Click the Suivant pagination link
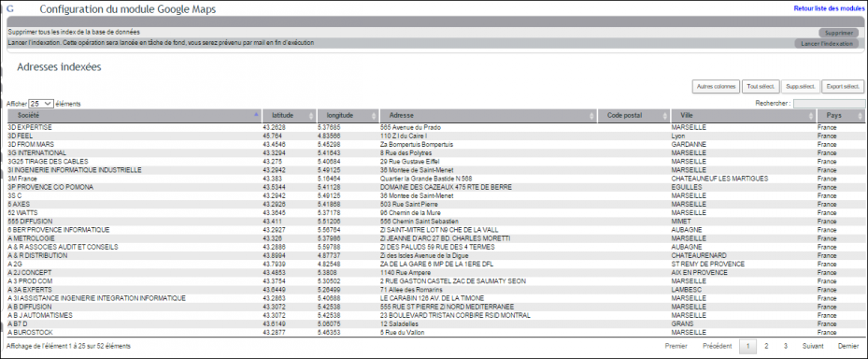The width and height of the screenshot is (868, 359). (813, 346)
